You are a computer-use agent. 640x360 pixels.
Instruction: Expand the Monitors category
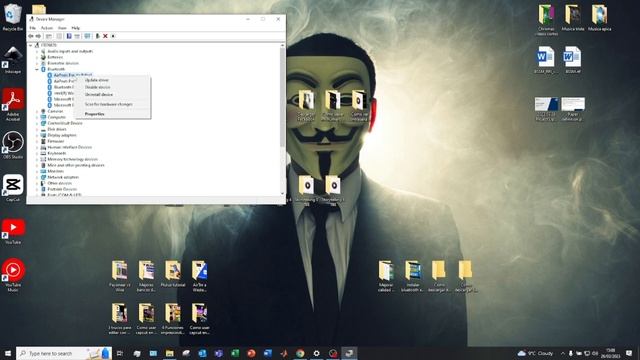37,171
